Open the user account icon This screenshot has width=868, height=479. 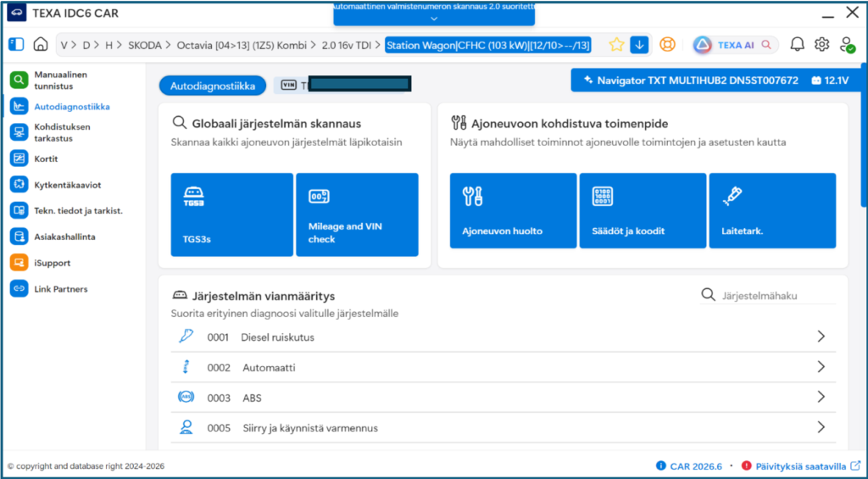click(847, 45)
